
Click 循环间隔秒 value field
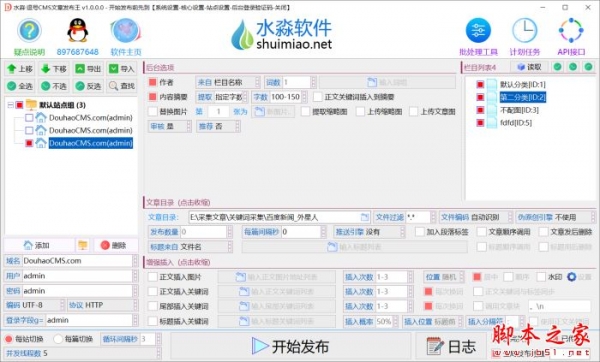[148, 339]
